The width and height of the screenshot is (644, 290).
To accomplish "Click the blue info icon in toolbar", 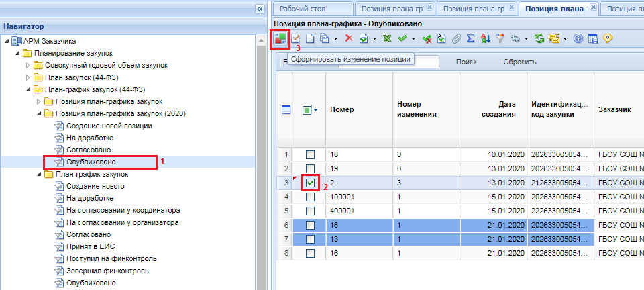I will tap(579, 39).
